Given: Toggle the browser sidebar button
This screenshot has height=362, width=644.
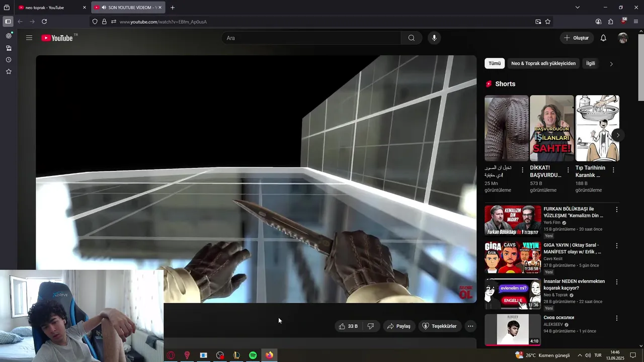Looking at the screenshot, I should (x=8, y=22).
